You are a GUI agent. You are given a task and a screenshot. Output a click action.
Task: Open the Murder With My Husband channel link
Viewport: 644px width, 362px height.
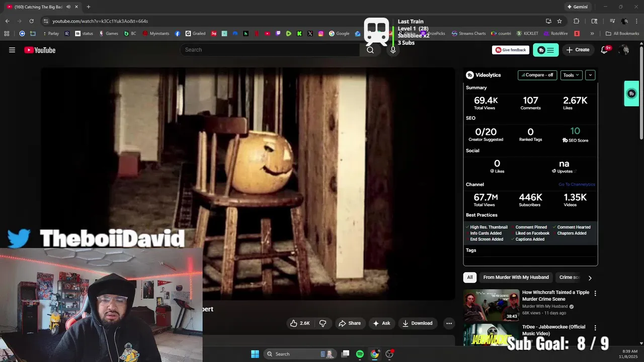coord(544,306)
